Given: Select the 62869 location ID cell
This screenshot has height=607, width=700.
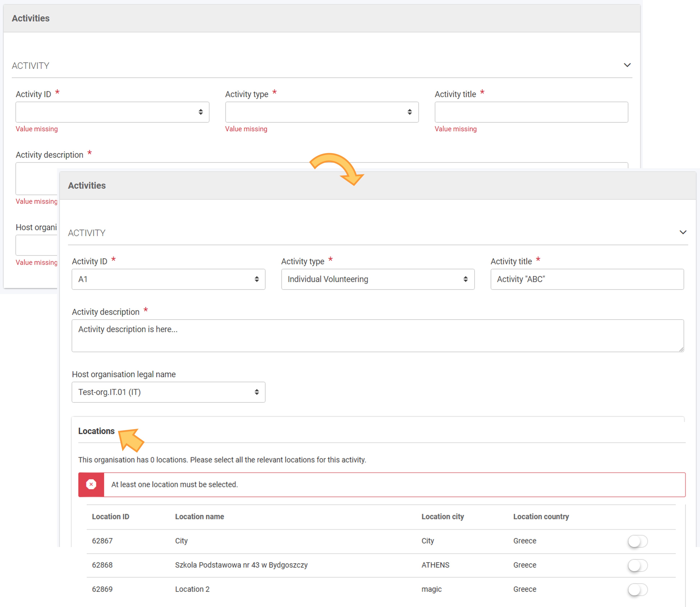Looking at the screenshot, I should click(x=102, y=589).
